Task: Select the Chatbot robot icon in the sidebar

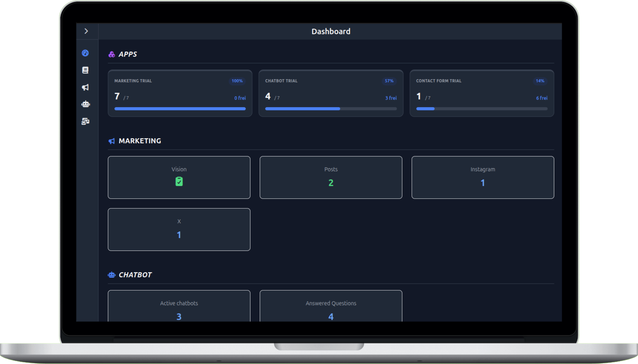Action: (86, 104)
